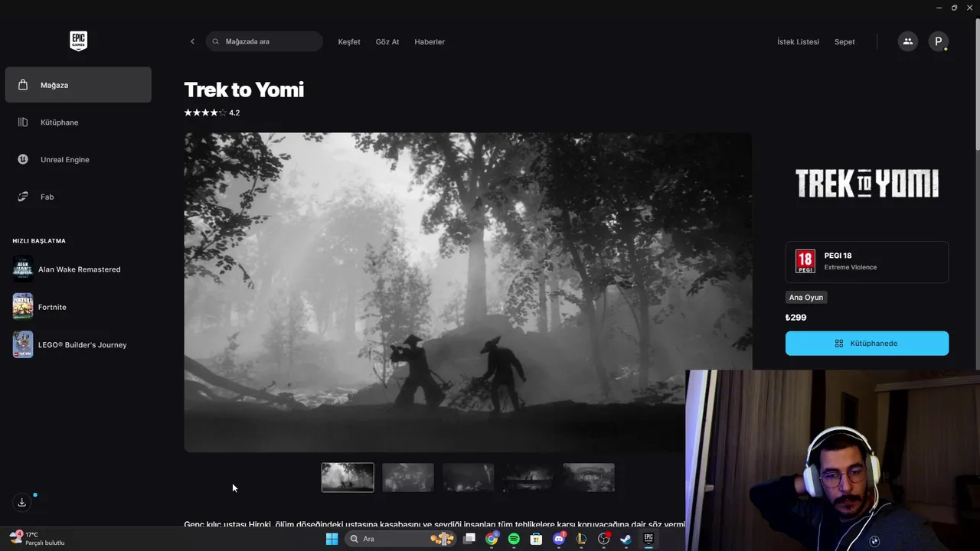Viewport: 980px width, 551px height.
Task: Open the Mağaza store section
Action: coord(78,85)
